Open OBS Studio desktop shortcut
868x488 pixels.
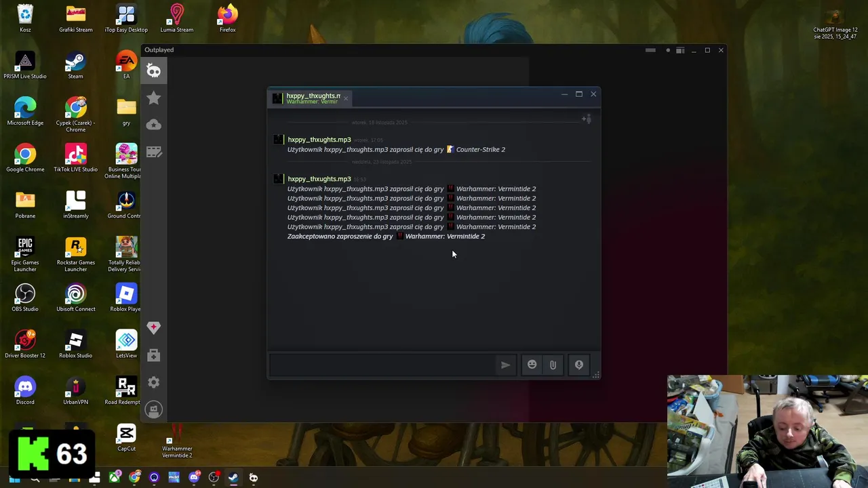pyautogui.click(x=25, y=298)
